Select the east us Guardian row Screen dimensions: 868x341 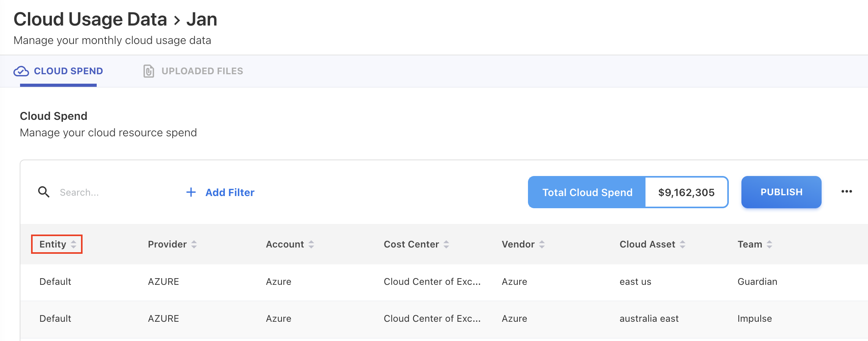[432, 282]
